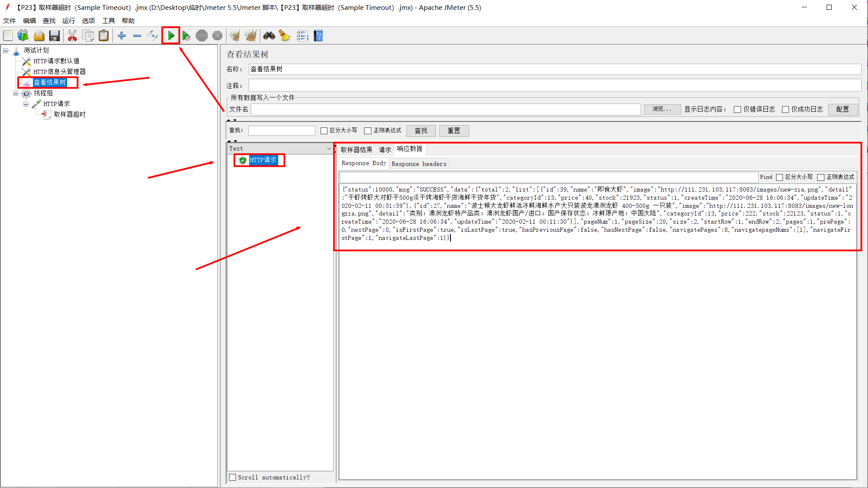
Task: Select the 线程组 tree node
Action: pyautogui.click(x=44, y=93)
